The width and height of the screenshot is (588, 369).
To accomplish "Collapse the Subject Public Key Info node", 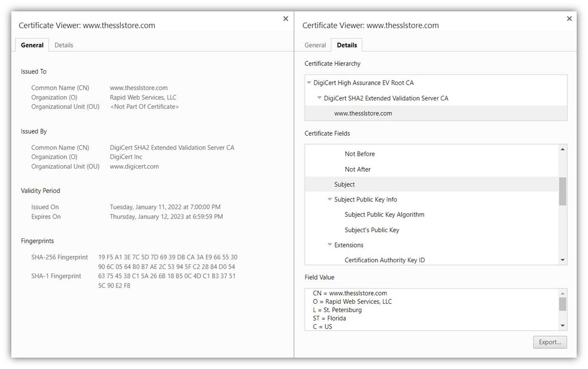I will click(x=330, y=199).
